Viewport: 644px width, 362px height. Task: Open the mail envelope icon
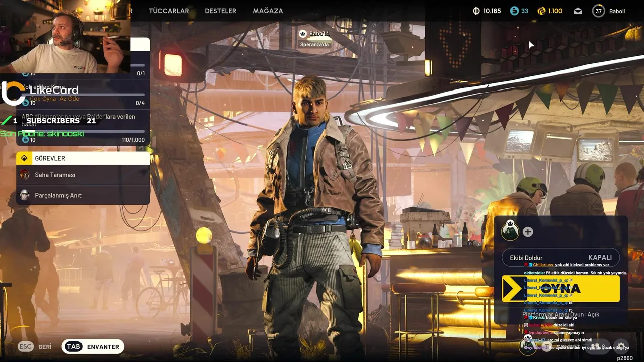pos(578,11)
